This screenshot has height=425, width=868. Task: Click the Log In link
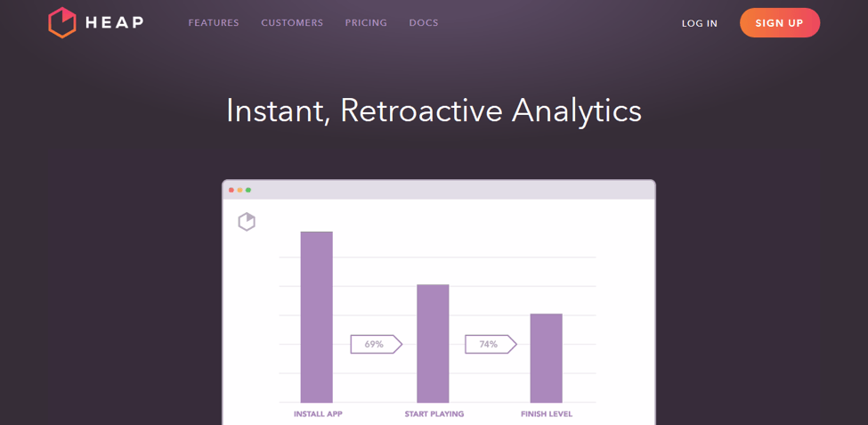click(700, 23)
